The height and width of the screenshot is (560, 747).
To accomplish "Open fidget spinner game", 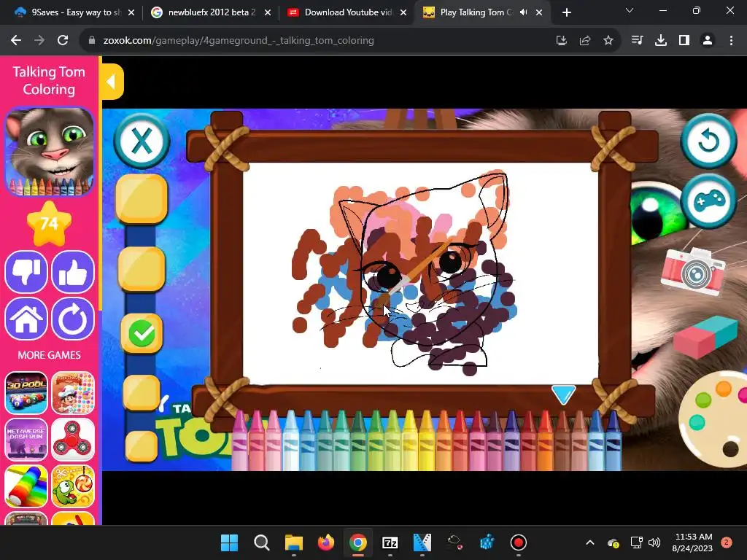I will point(73,440).
